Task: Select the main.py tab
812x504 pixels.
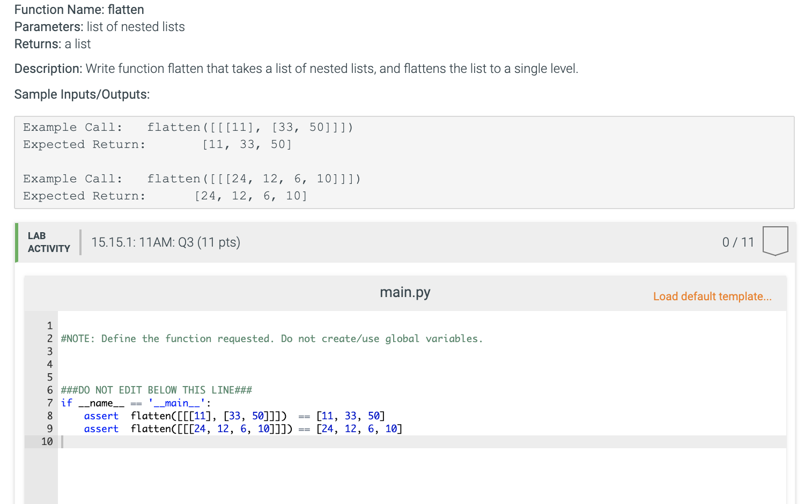Action: [405, 292]
